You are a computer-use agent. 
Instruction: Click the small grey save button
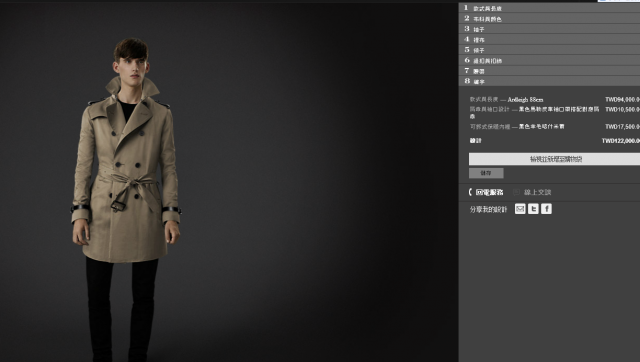486,173
